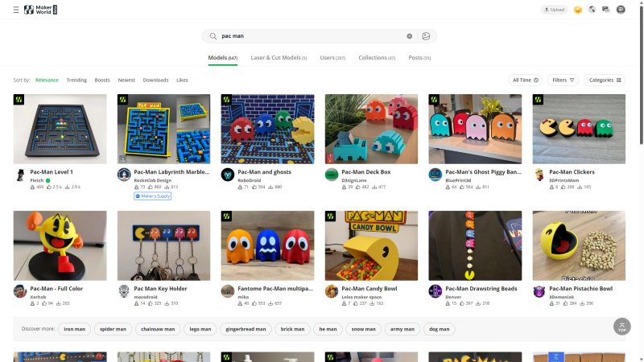The width and height of the screenshot is (644, 362).
Task: Switch to Laser & Cut Models tab
Action: click(x=279, y=58)
